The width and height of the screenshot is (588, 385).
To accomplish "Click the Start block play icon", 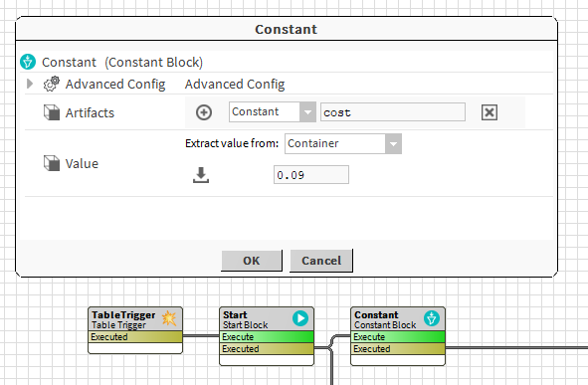I will [x=300, y=318].
